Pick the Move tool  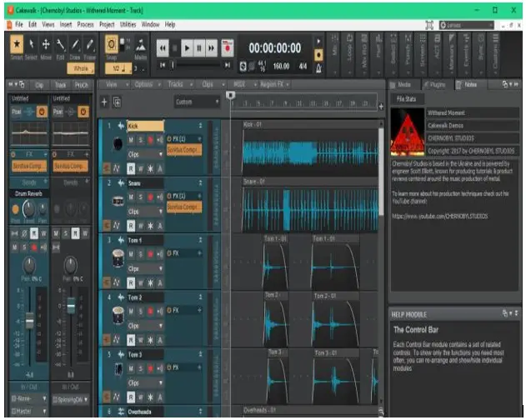[46, 44]
